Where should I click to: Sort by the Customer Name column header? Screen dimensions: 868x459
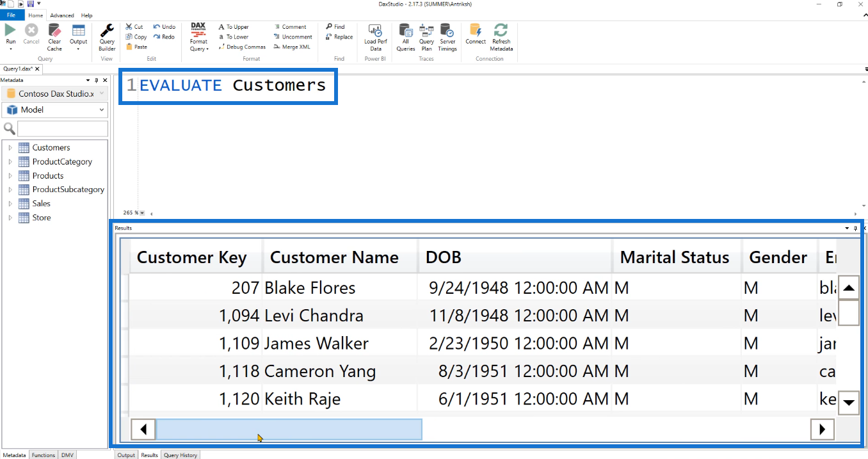coord(340,257)
